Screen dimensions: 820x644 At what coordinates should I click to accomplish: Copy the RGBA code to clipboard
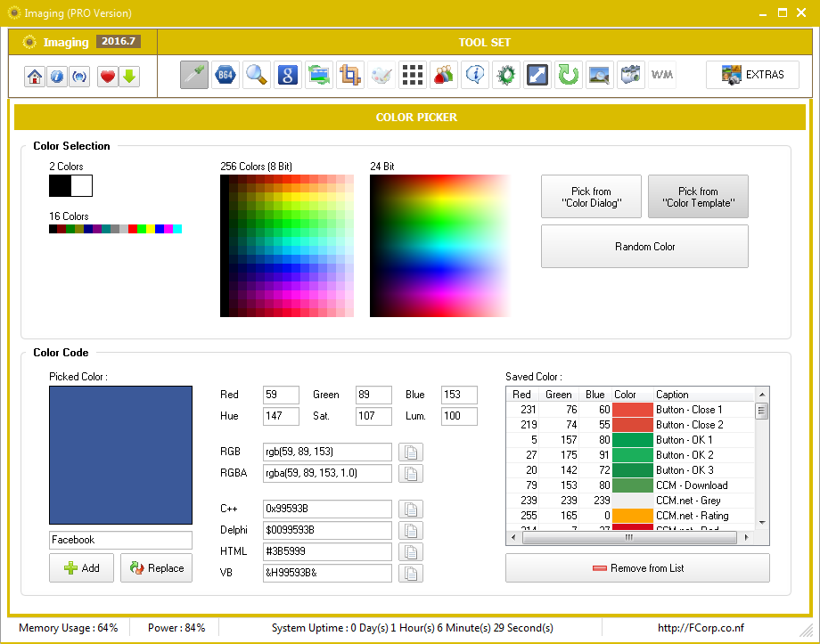[411, 474]
